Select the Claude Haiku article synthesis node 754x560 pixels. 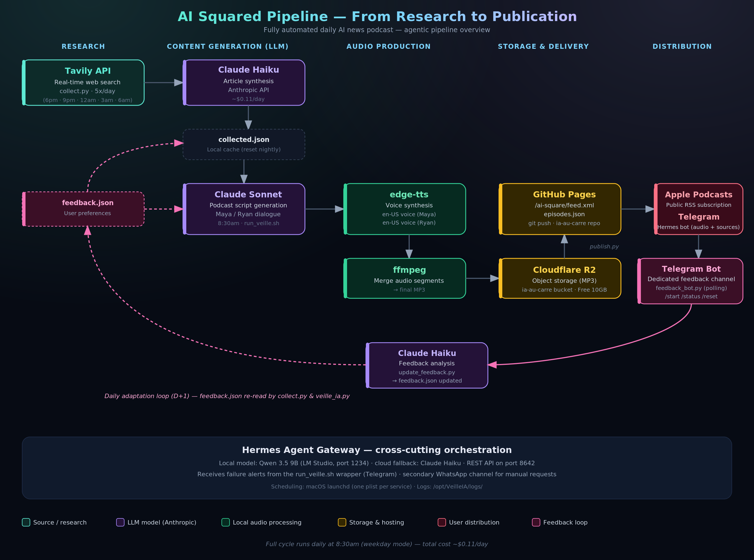244,83
